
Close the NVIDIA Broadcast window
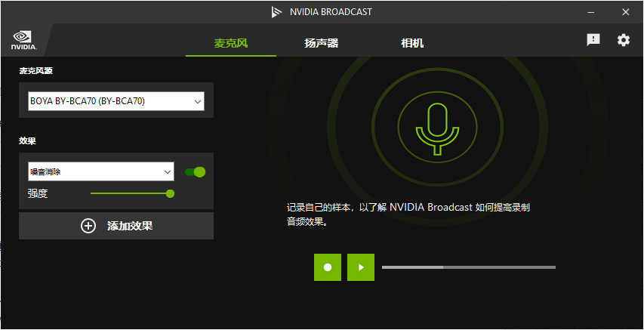coord(626,12)
